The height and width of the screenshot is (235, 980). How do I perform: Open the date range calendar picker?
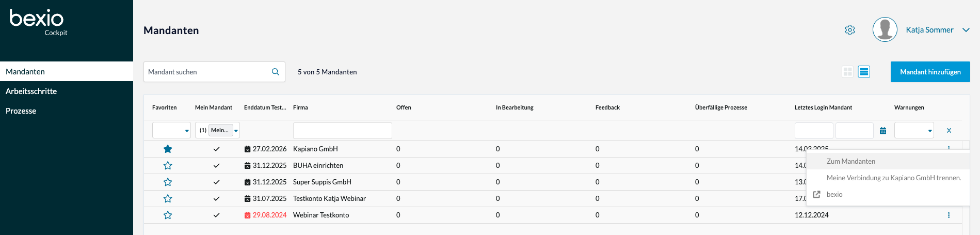(883, 131)
